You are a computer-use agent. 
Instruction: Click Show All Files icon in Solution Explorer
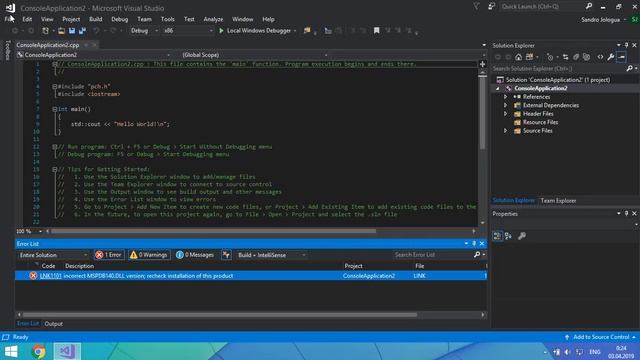[587, 57]
